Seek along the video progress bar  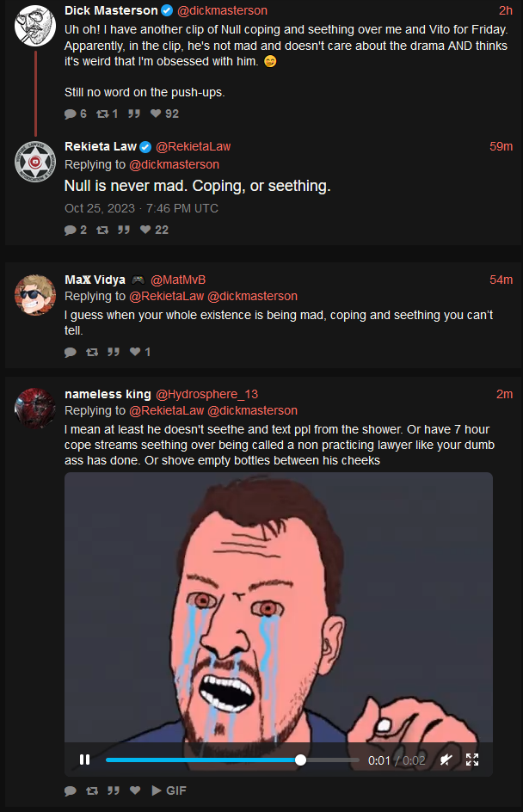(x=232, y=760)
